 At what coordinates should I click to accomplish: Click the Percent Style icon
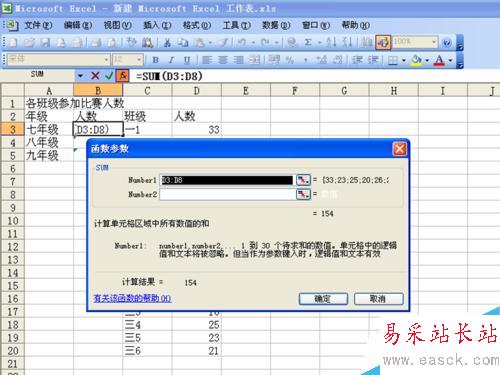tap(290, 60)
